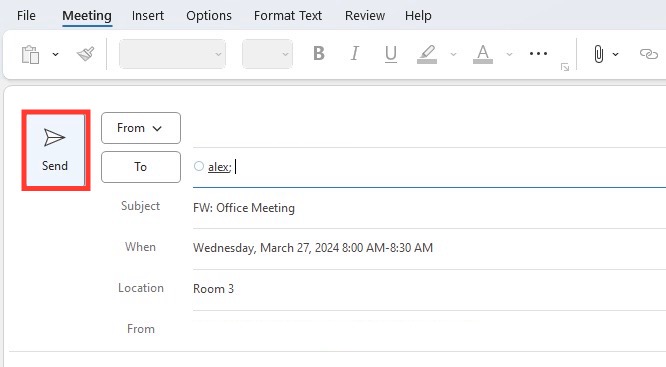Open the Review tab

(x=365, y=16)
